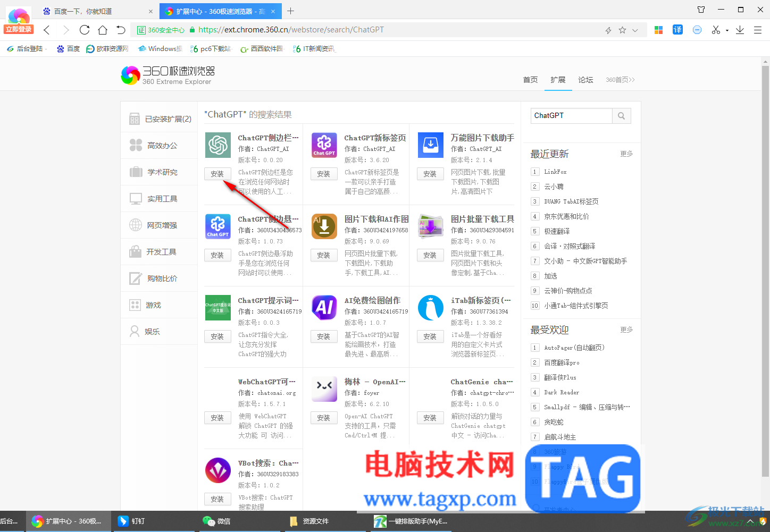Install the WebChatGPT extension

coord(217,418)
